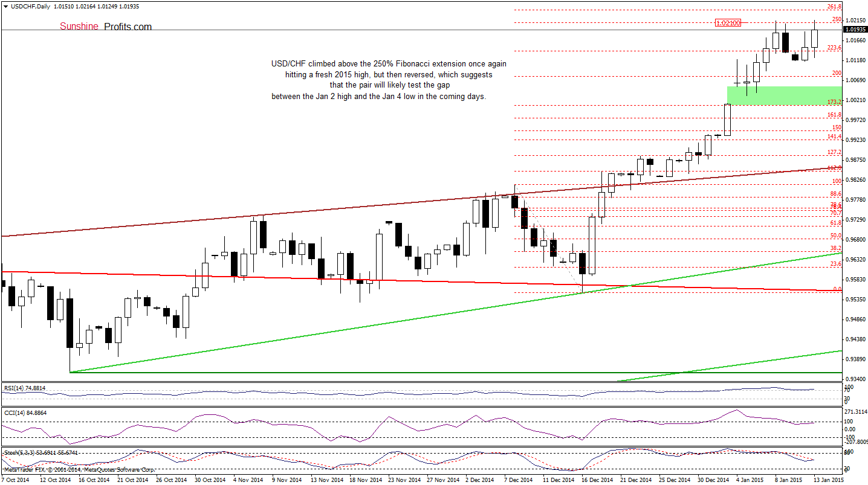Screen dimensions: 868x485
Task: Click the 4 Jan 2015 date label
Action: coord(751,480)
